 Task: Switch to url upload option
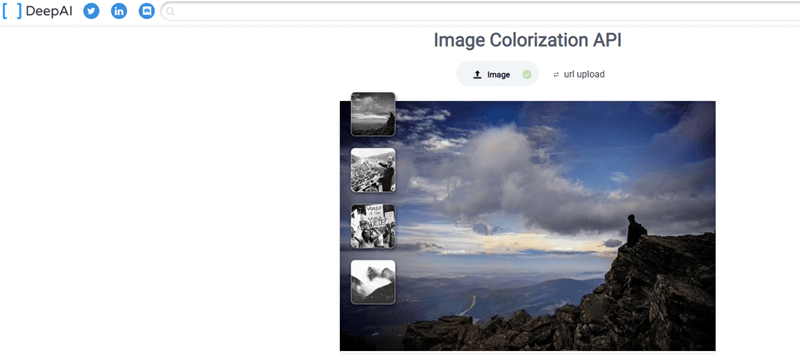(x=584, y=74)
